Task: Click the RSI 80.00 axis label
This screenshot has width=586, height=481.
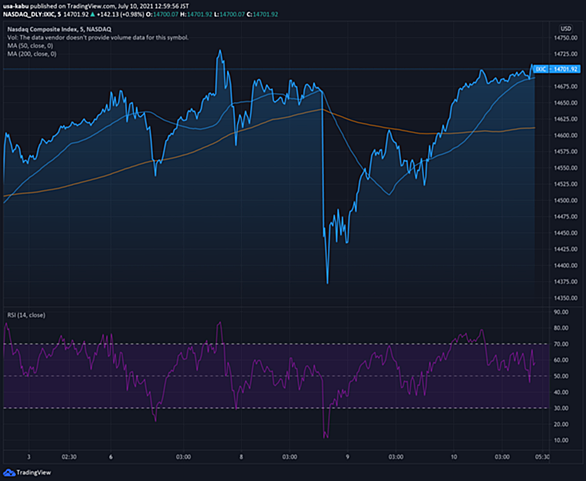Action: coord(561,328)
